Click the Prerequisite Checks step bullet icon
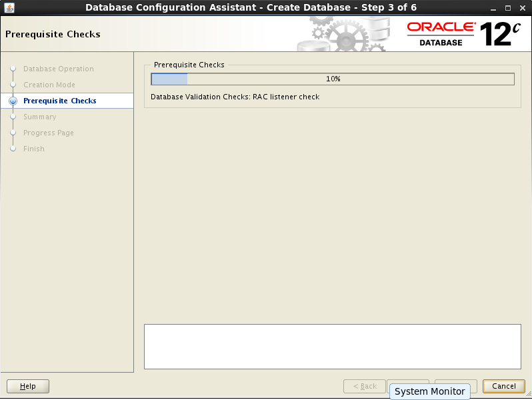The width and height of the screenshot is (532, 400). point(13,101)
